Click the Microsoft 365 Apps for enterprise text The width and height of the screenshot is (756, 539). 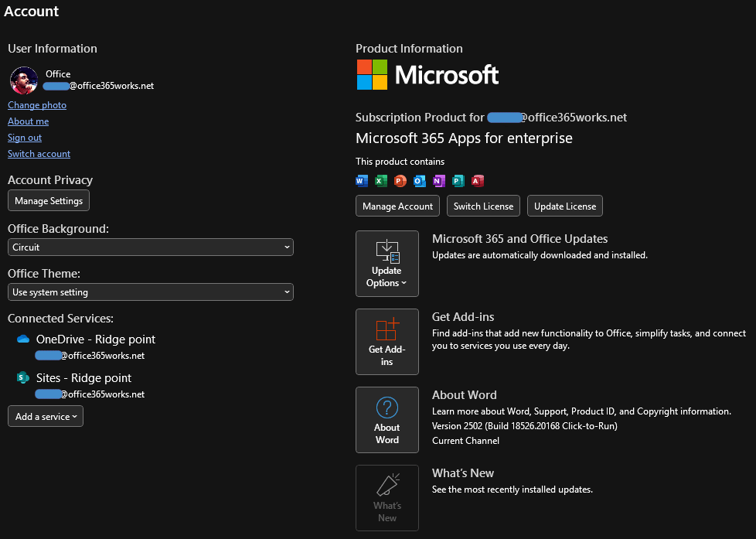[x=465, y=138]
